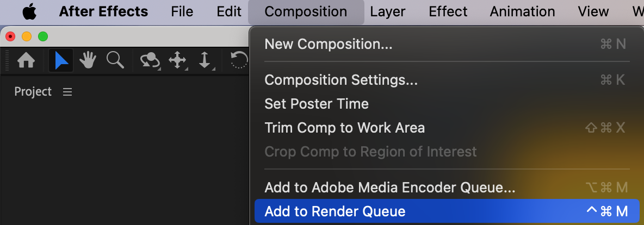This screenshot has width=644, height=225.
Task: Open the Animation menu
Action: pyautogui.click(x=522, y=11)
